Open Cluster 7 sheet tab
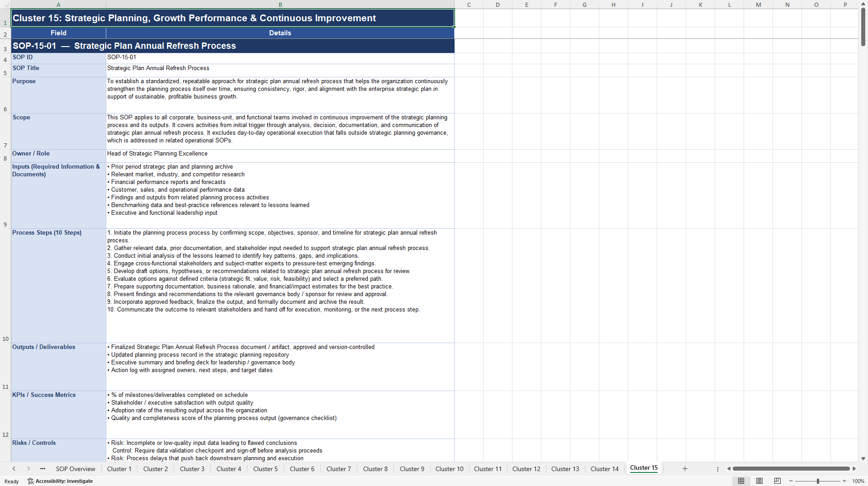 339,469
